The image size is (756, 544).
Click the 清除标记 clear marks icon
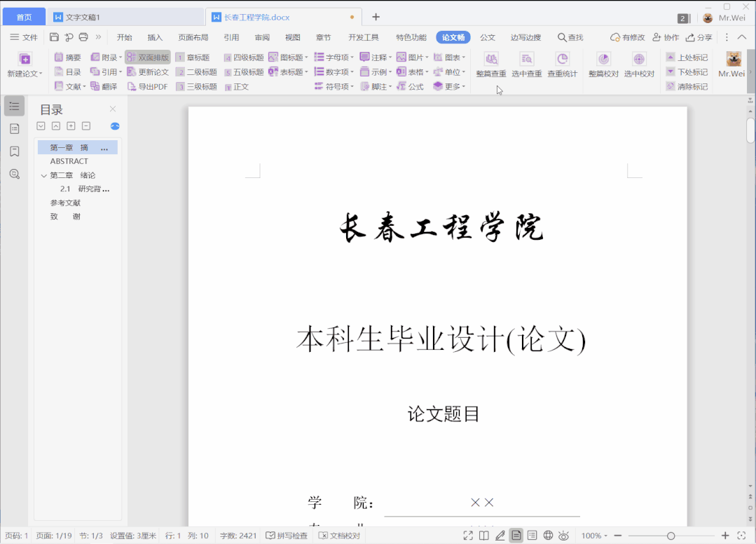click(687, 86)
